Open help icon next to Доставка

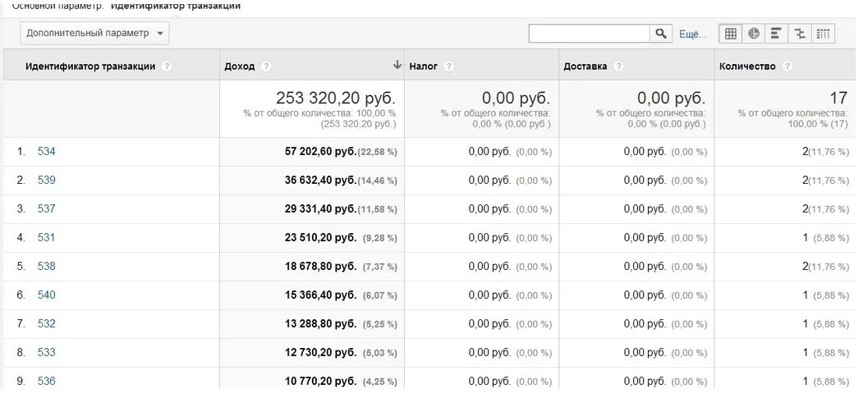pos(618,66)
